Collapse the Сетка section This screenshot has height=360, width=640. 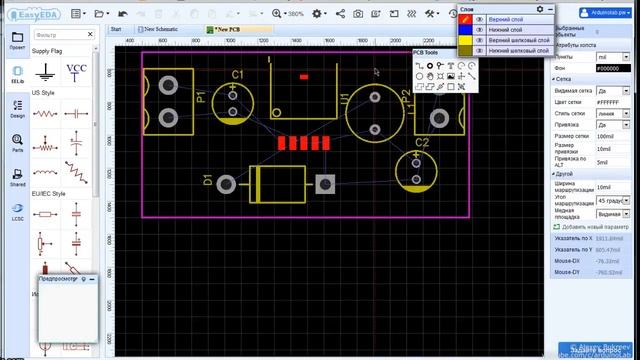562,79
